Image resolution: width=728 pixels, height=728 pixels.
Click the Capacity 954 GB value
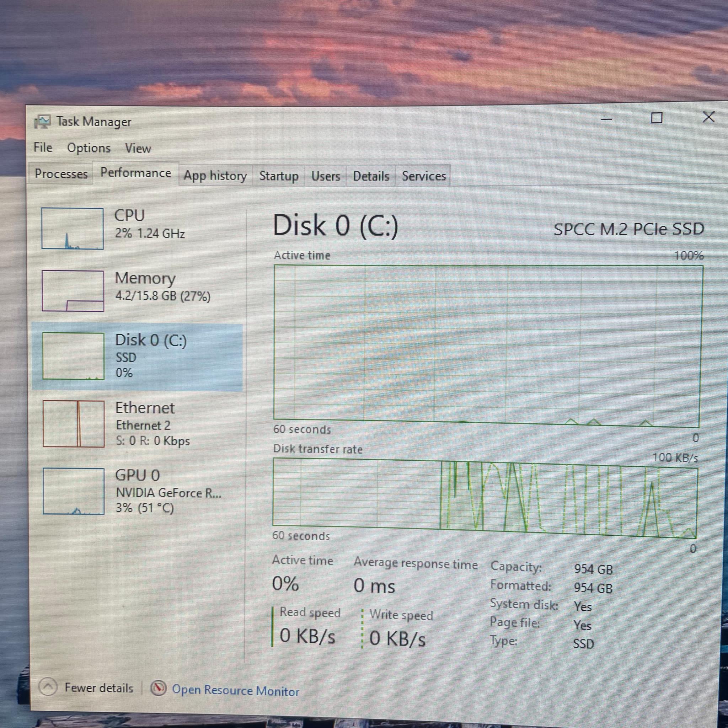click(594, 569)
